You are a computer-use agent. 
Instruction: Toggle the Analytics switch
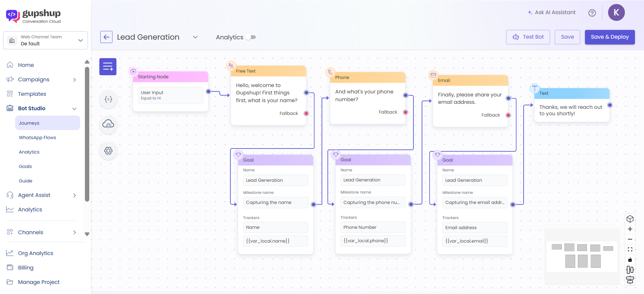[251, 37]
